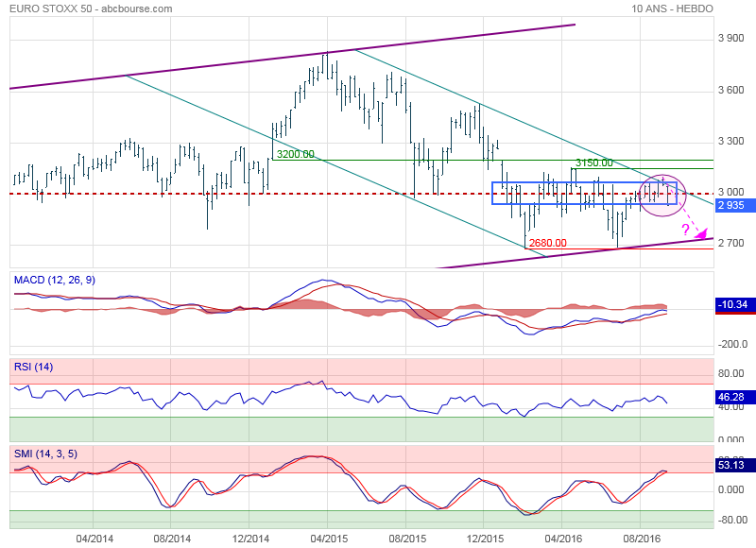
Task: Select the '40.00' RSI axis label
Action: coord(730,407)
